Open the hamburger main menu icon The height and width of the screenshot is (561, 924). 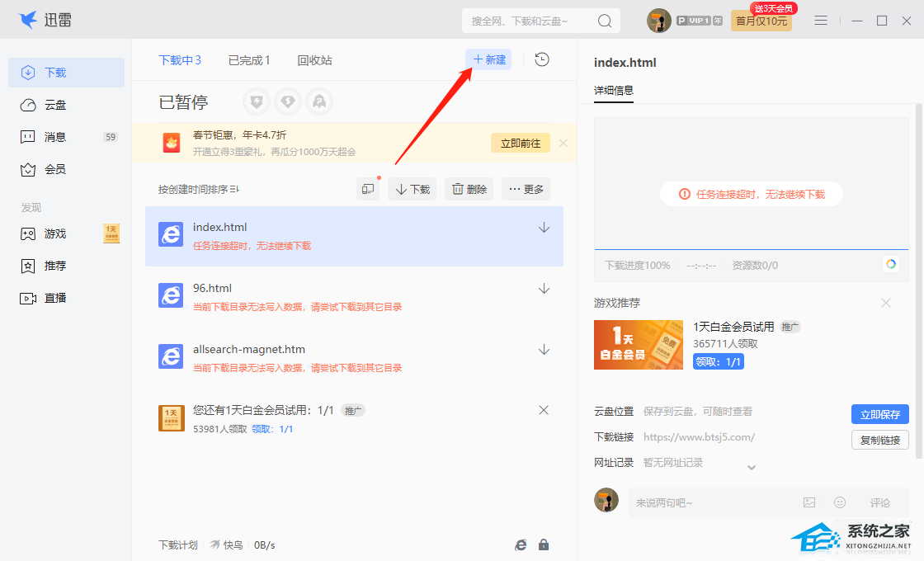click(821, 21)
